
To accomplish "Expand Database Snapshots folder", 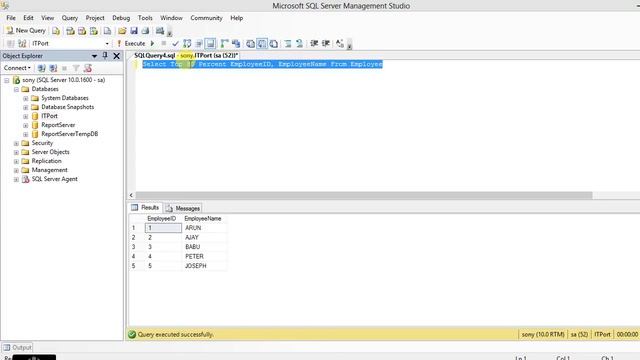I will 26,107.
